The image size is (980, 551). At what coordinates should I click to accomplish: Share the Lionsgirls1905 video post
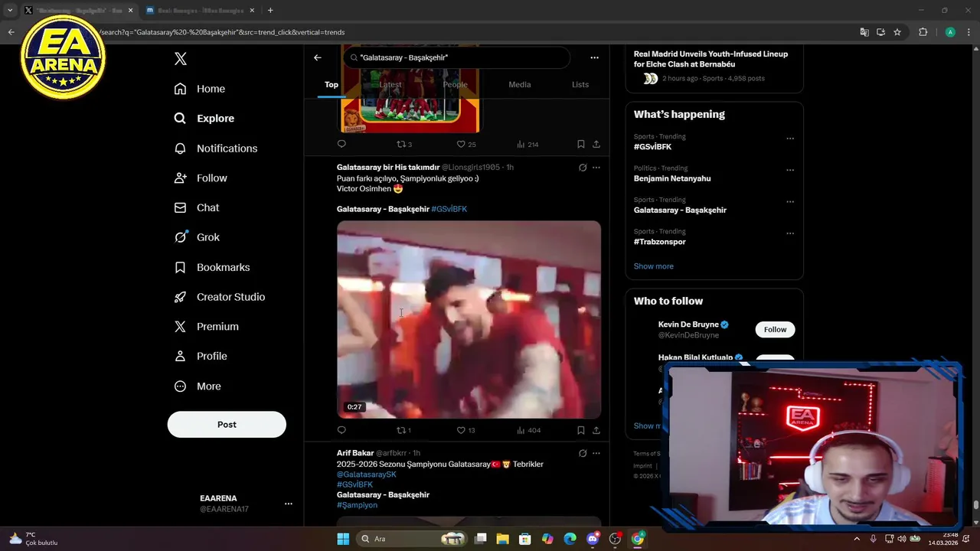pyautogui.click(x=596, y=430)
